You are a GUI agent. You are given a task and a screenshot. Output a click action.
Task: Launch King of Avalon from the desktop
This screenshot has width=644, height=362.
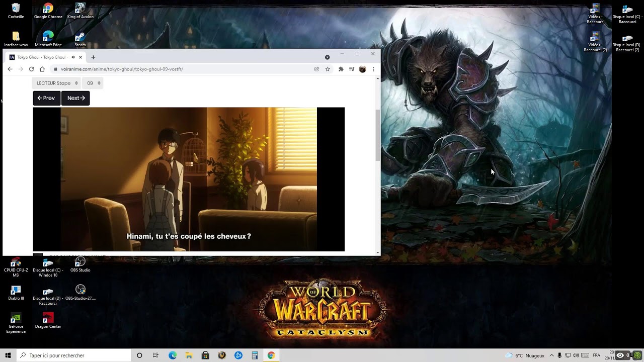coord(80,11)
